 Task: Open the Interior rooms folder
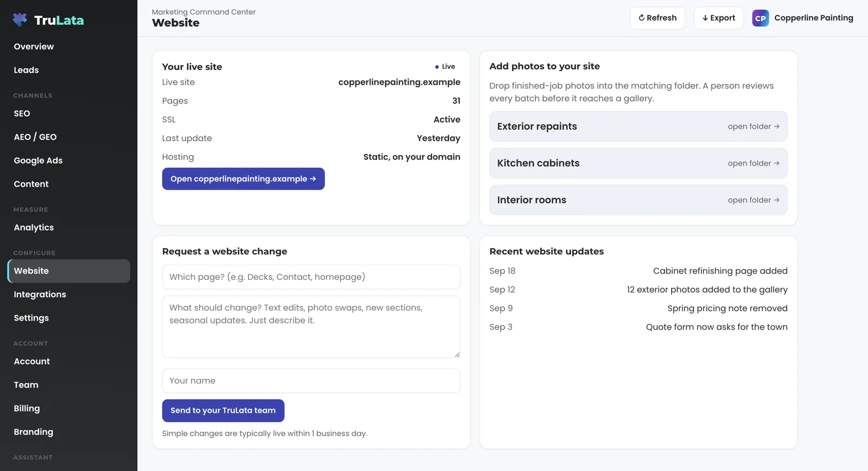pos(638,200)
